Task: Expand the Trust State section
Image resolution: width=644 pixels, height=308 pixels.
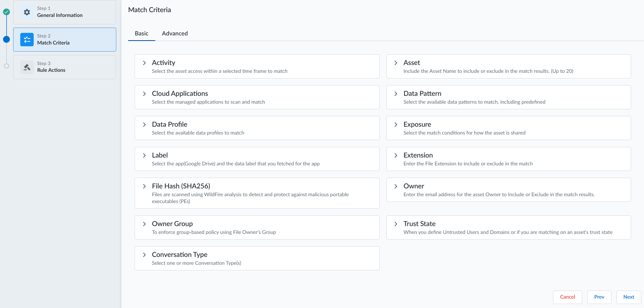Action: point(396,224)
